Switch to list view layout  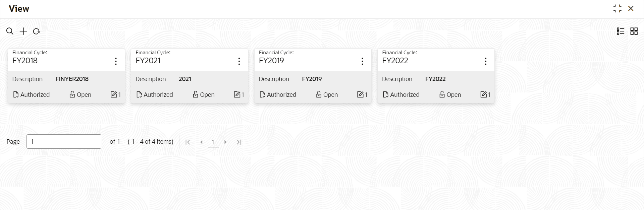(621, 31)
